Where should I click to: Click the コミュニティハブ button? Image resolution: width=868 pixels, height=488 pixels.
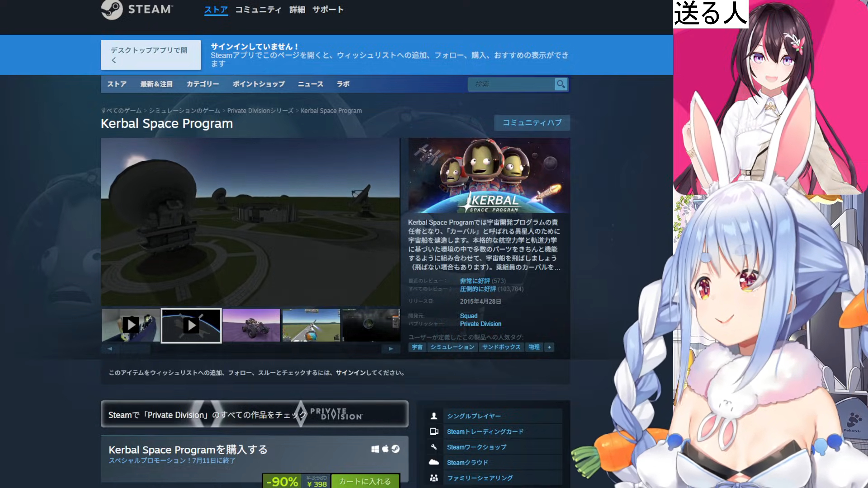point(532,122)
